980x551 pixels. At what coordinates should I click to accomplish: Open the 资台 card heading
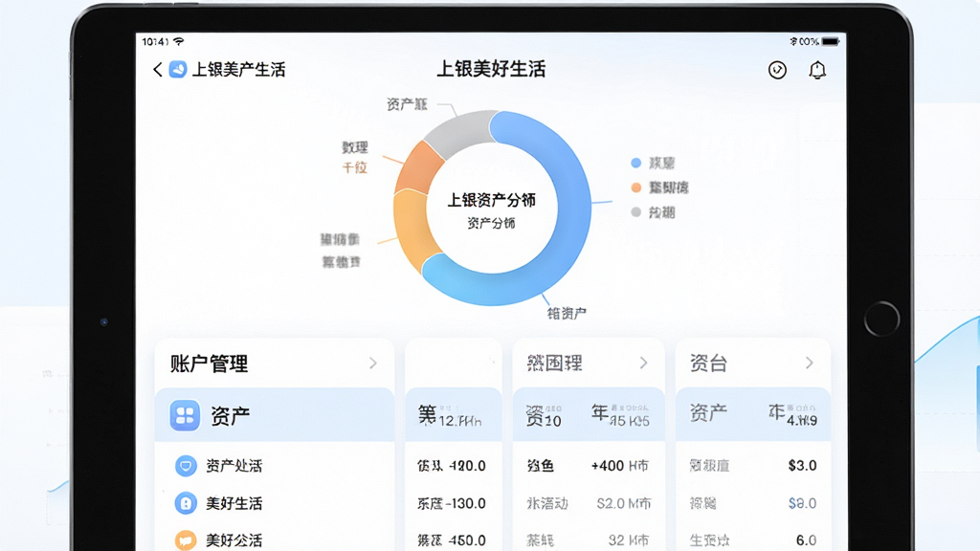[x=709, y=363]
